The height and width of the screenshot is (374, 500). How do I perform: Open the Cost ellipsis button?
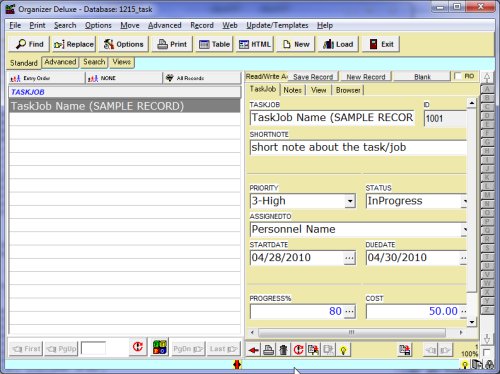pos(464,311)
